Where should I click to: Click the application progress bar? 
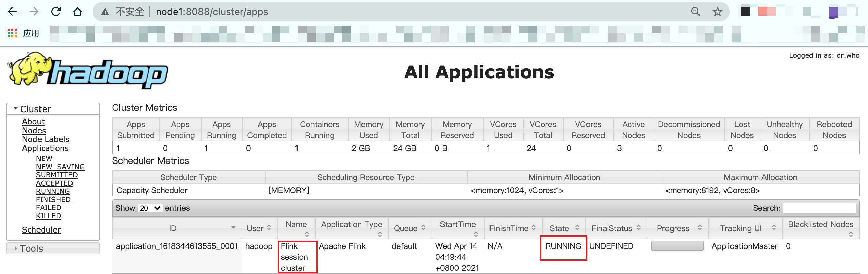coord(677,246)
